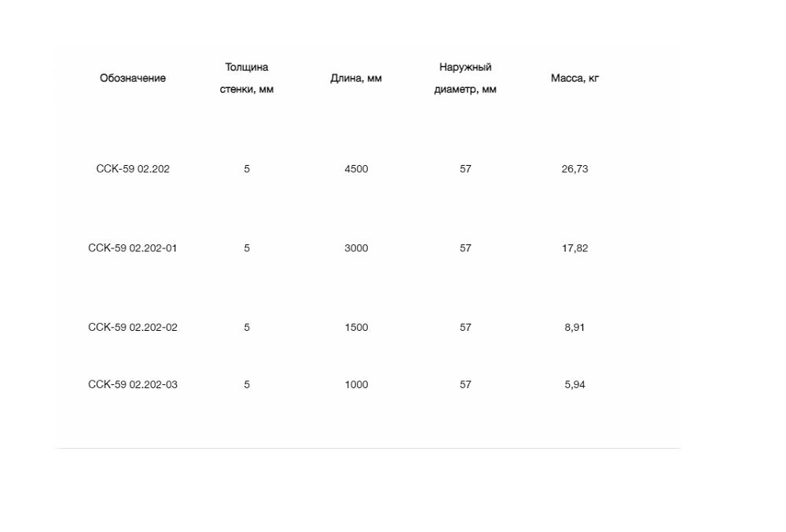Click the mass value 26,73
The width and height of the screenshot is (786, 532).
[x=575, y=169]
